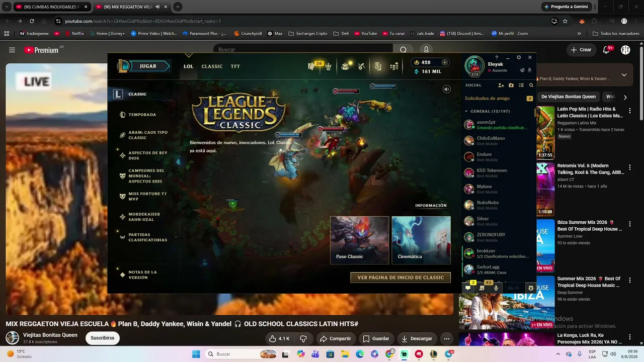Screen dimensions: 644x362
Task: Add Riot Points with the plus icon
Action: coord(444,62)
